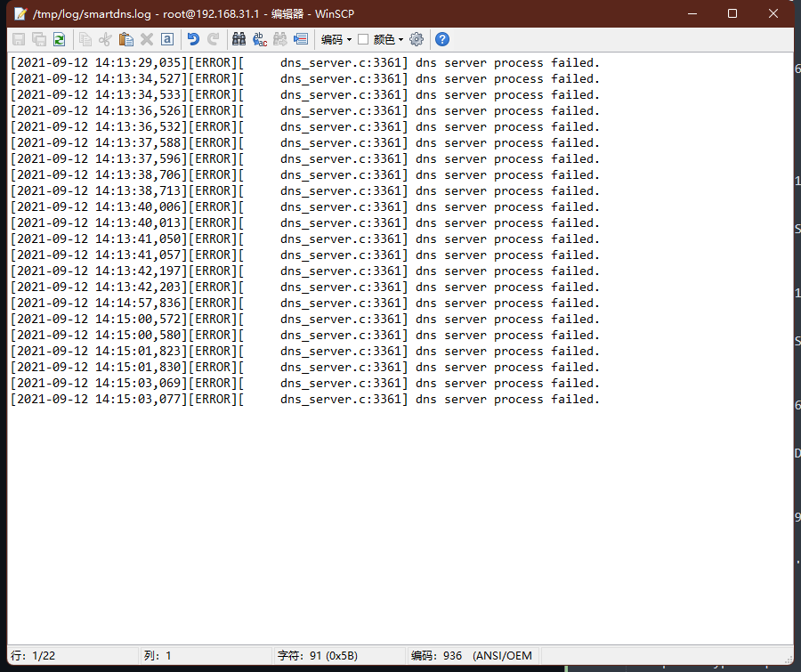Click the column indicator 列: 1
Image resolution: width=801 pixels, height=672 pixels.
158,655
